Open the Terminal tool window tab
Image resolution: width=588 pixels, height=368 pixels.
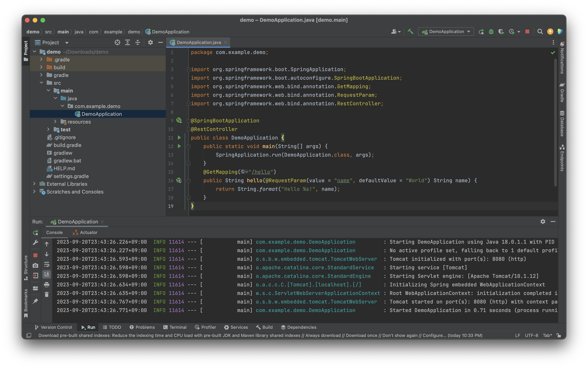point(175,327)
